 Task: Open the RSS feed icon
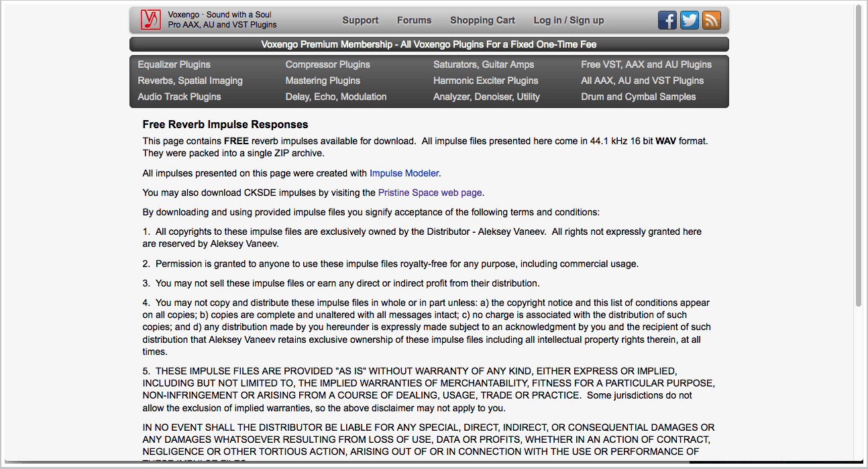(712, 20)
